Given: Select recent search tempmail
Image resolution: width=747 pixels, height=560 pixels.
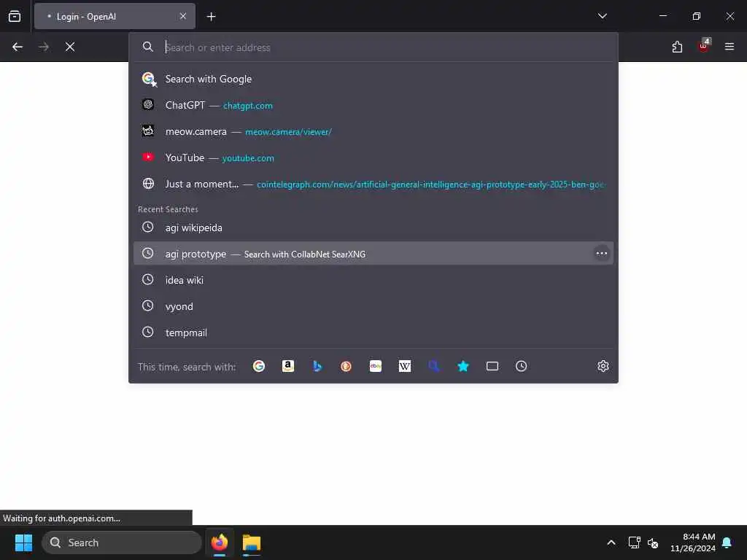Looking at the screenshot, I should pos(373,332).
